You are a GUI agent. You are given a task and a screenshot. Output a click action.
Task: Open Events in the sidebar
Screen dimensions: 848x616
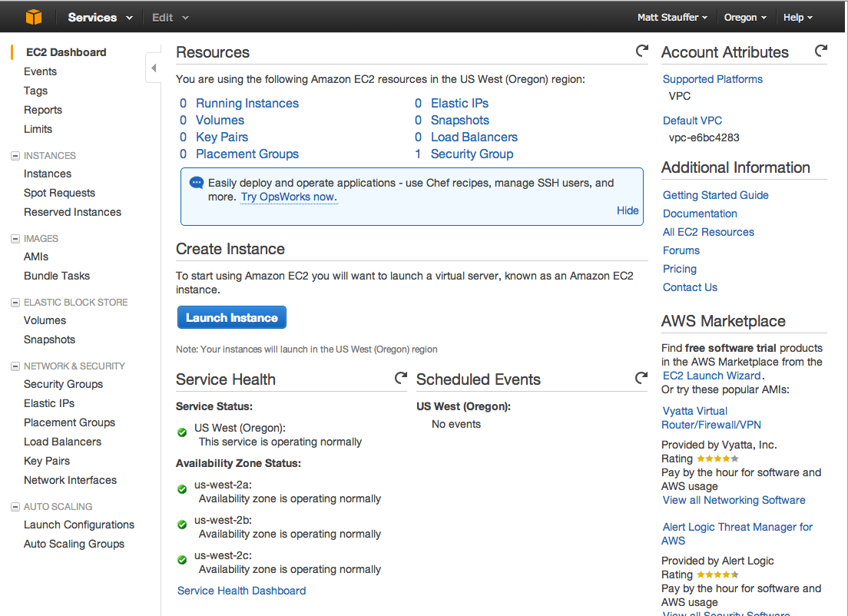[x=40, y=71]
